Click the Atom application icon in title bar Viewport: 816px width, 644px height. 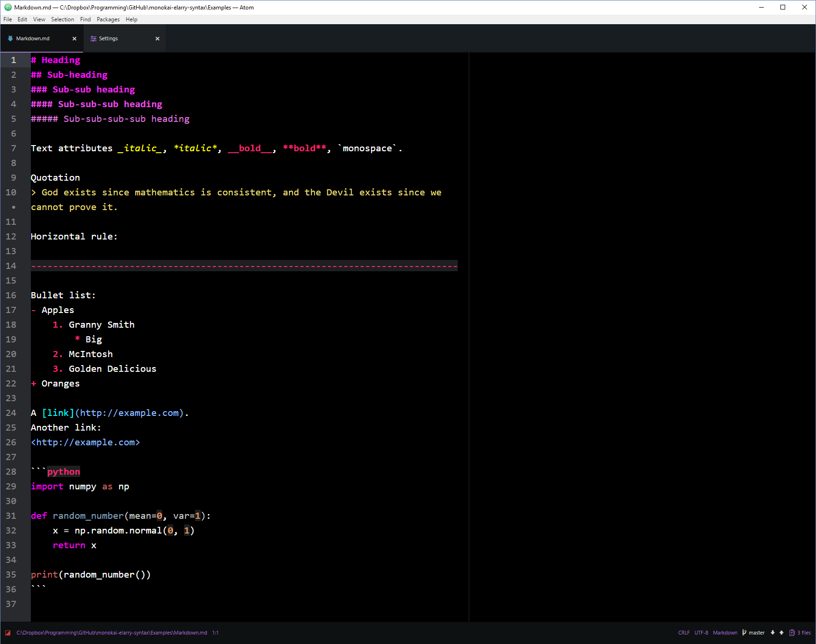pyautogui.click(x=8, y=7)
